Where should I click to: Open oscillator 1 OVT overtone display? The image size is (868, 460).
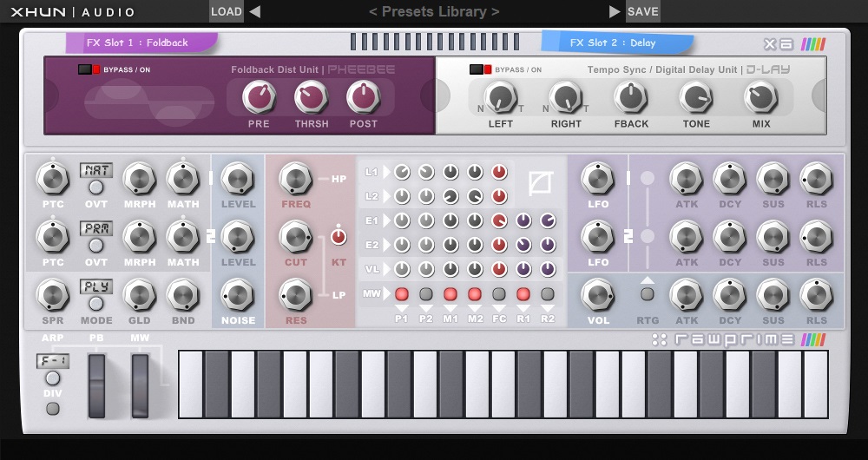95,170
